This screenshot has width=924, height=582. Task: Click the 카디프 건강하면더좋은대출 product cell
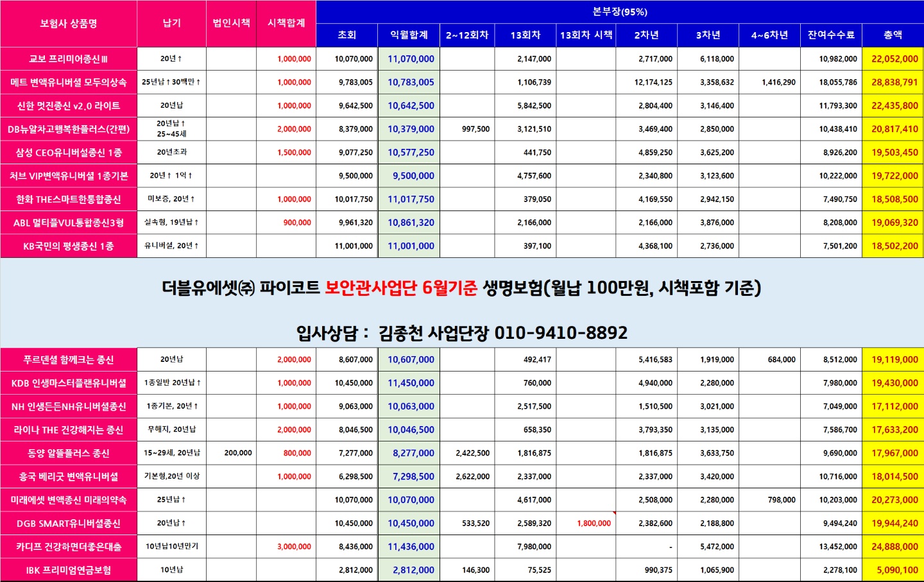tap(69, 547)
